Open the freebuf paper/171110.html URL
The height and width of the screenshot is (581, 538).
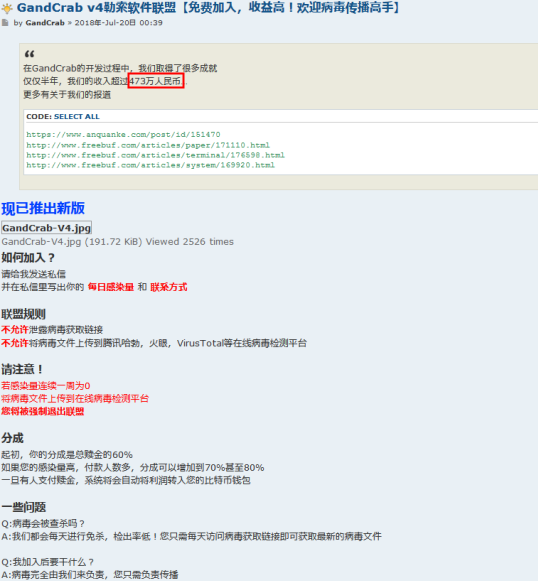point(148,145)
